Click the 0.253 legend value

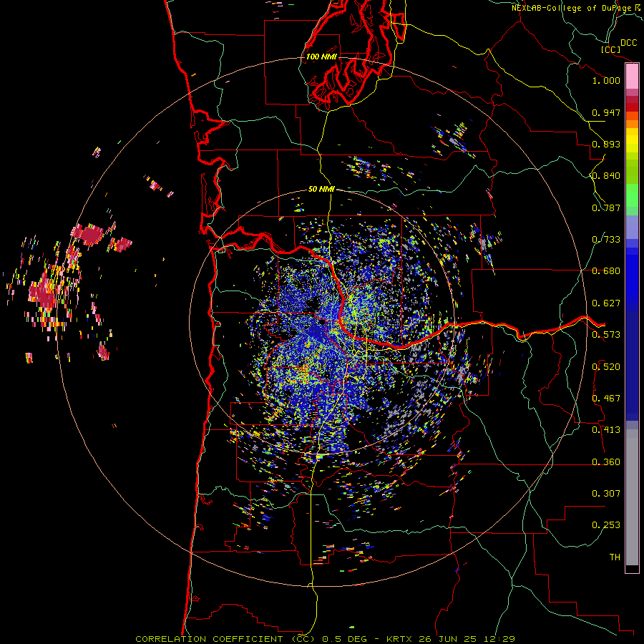pos(606,525)
